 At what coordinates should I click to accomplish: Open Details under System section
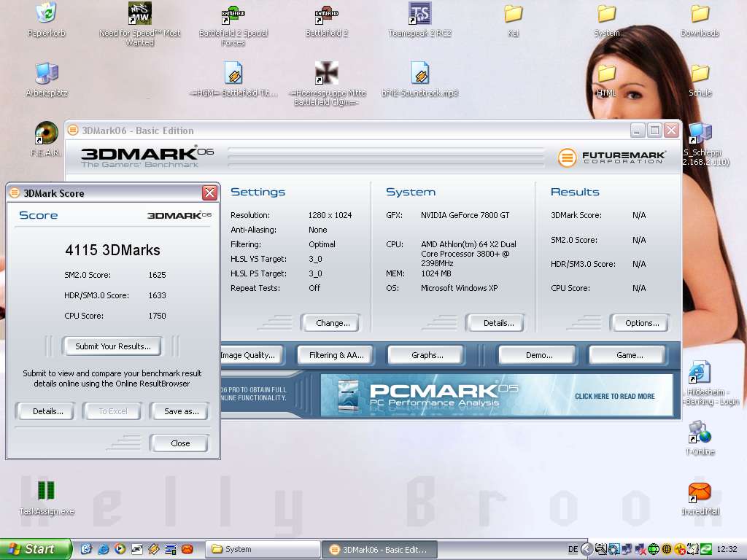point(495,323)
